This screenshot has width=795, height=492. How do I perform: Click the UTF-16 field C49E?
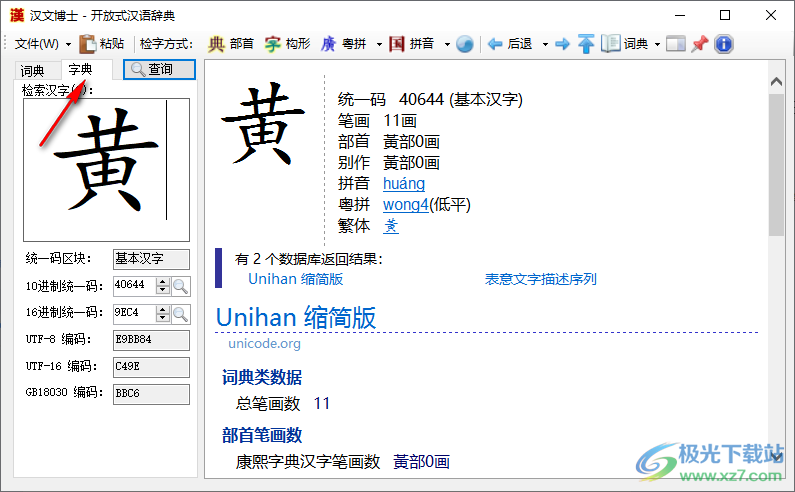(x=151, y=367)
